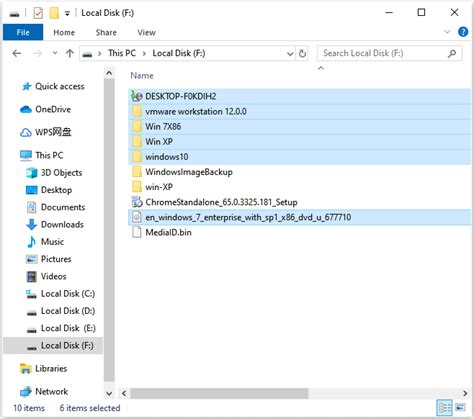Switch to the Share ribbon tab
474x419 pixels.
[x=106, y=32]
